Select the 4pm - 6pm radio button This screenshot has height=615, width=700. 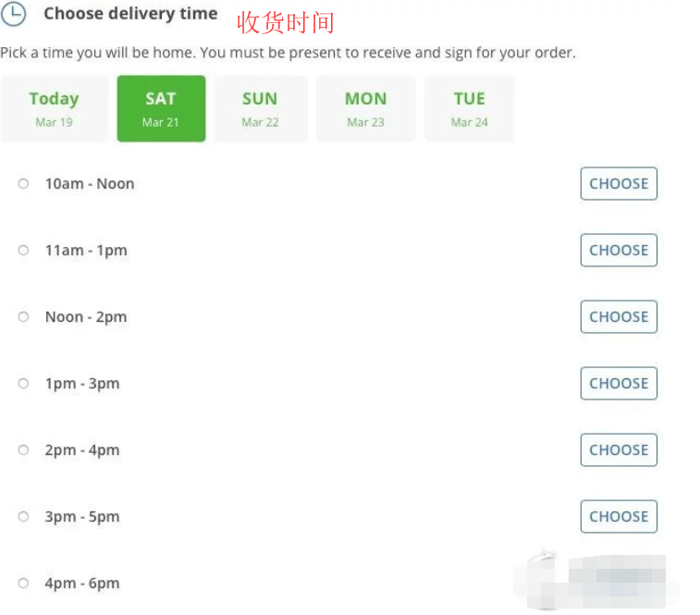pyautogui.click(x=23, y=584)
